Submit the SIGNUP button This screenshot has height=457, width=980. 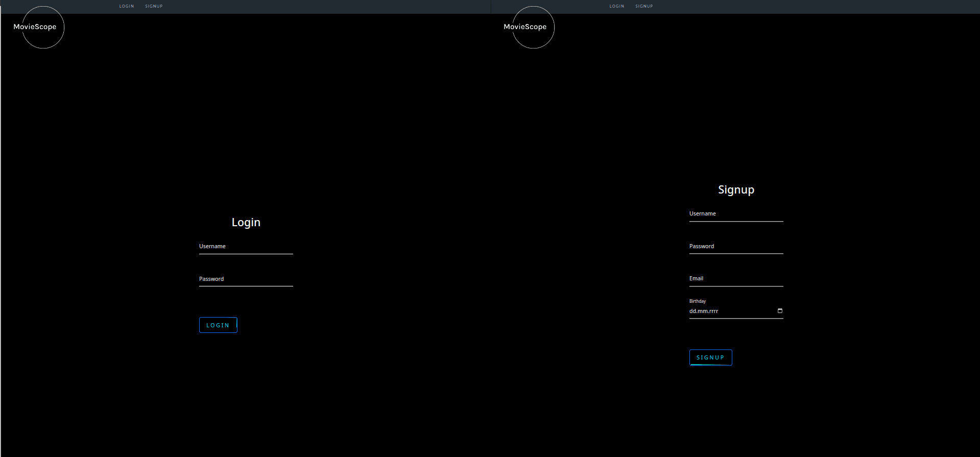[711, 357]
